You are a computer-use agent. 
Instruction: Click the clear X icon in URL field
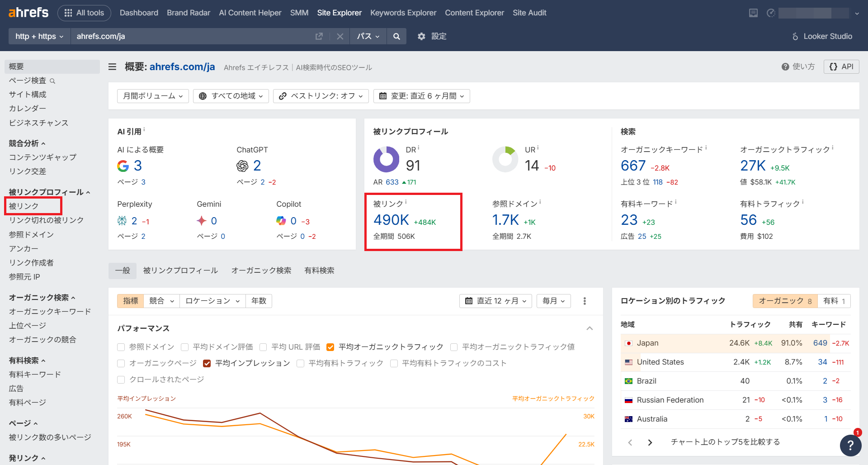coord(340,36)
